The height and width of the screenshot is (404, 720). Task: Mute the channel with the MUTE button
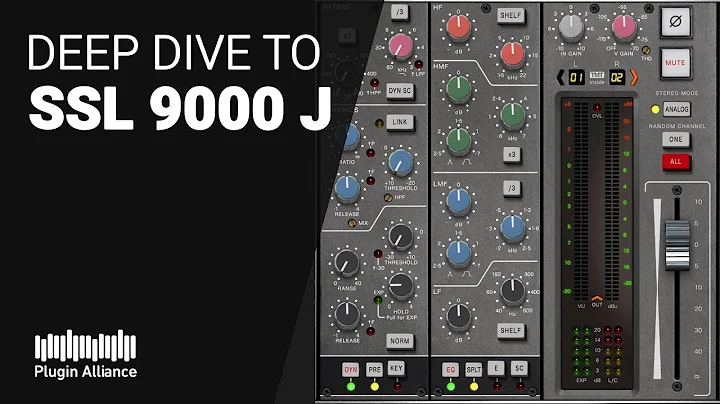pos(675,62)
